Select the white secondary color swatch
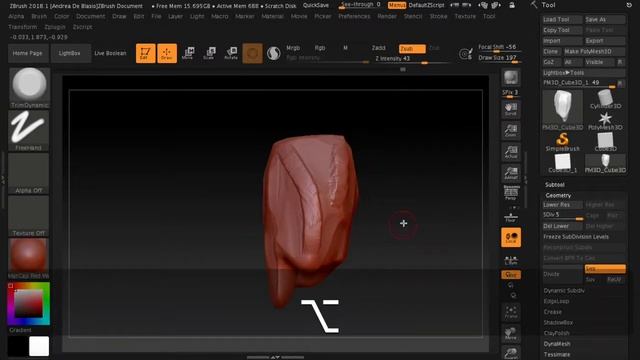This screenshot has width=640, height=360. click(x=39, y=346)
